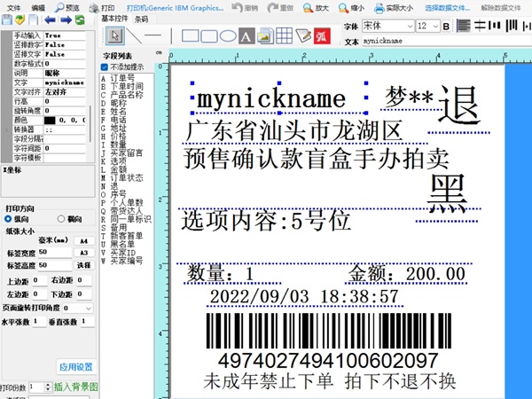Select the 订单号 field in the list
Screen dimensions: 532x399
tap(122, 78)
